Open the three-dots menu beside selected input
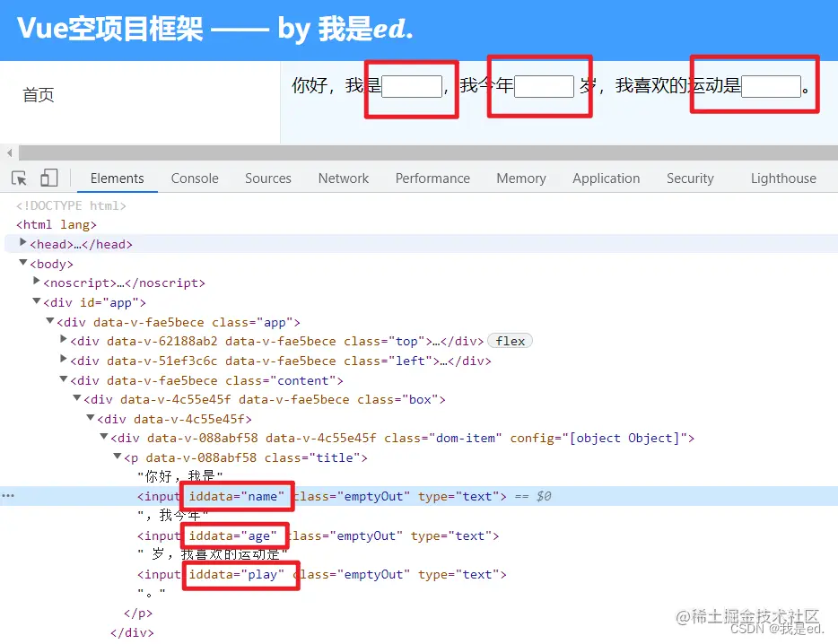The image size is (838, 644). coord(8,496)
